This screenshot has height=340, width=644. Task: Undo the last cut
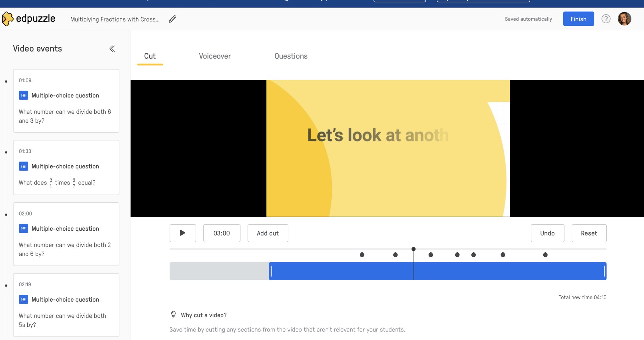tap(547, 233)
